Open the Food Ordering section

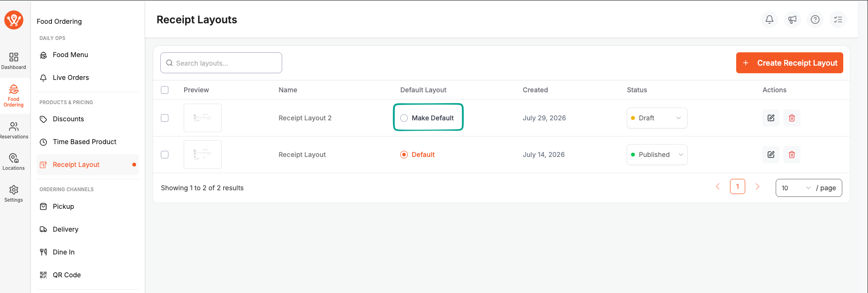coord(14,96)
